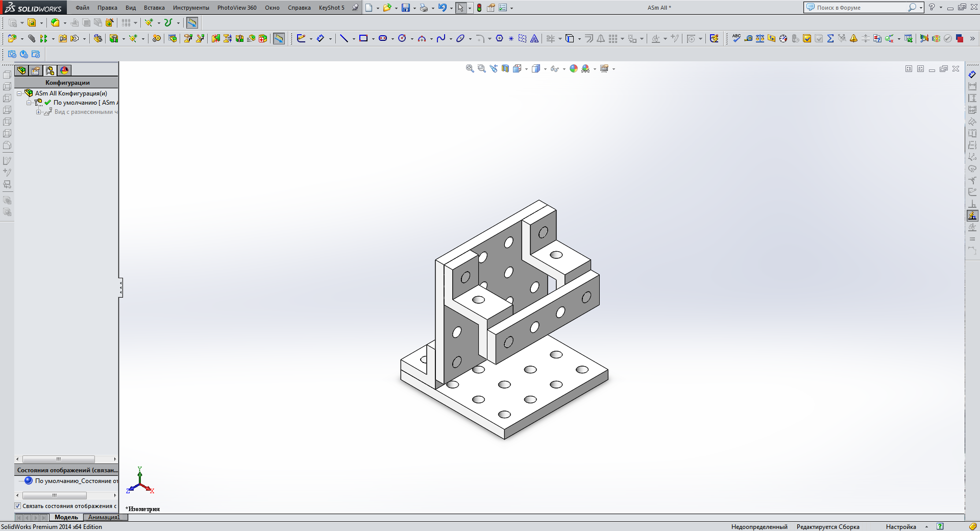Viewport: 980px width, 531px height.
Task: Open the Инструменты menu
Action: (191, 8)
